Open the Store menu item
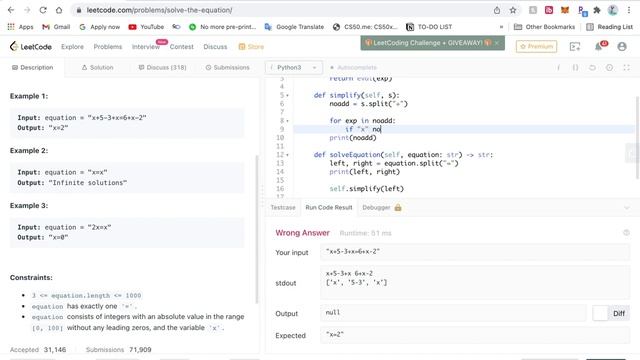The image size is (640, 360). [x=251, y=47]
